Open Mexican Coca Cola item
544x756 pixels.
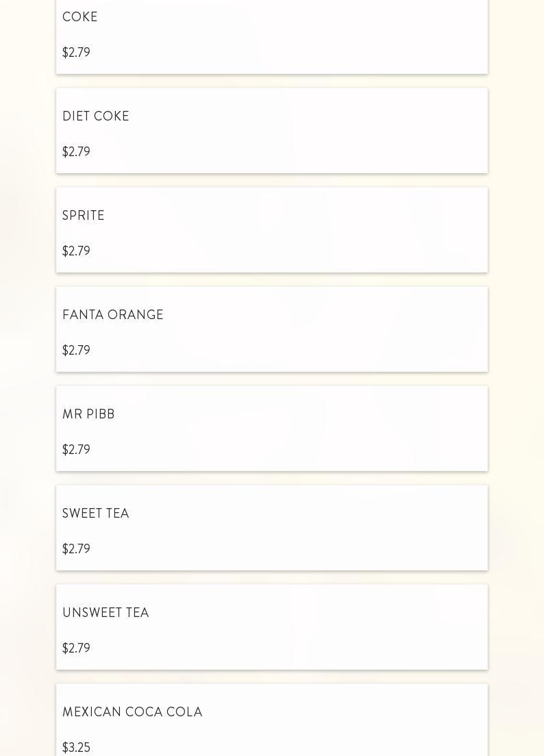pos(132,712)
